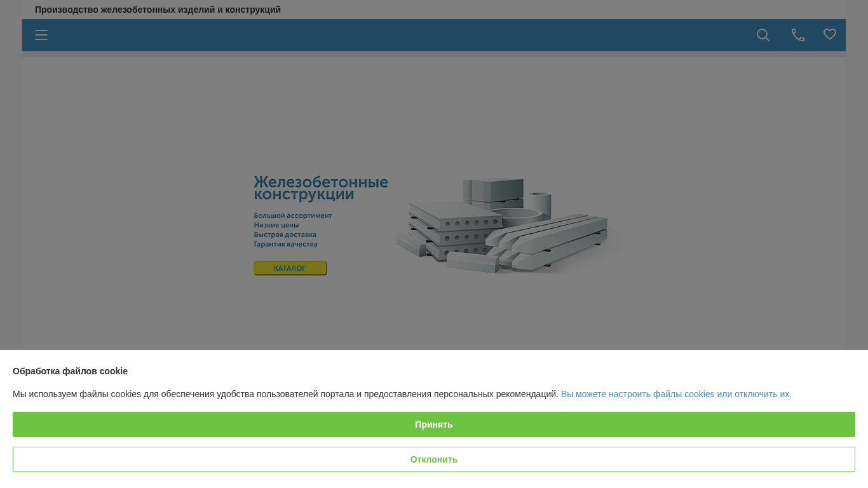Accept cookies with Принять button
Image resolution: width=868 pixels, height=488 pixels.
[x=434, y=424]
